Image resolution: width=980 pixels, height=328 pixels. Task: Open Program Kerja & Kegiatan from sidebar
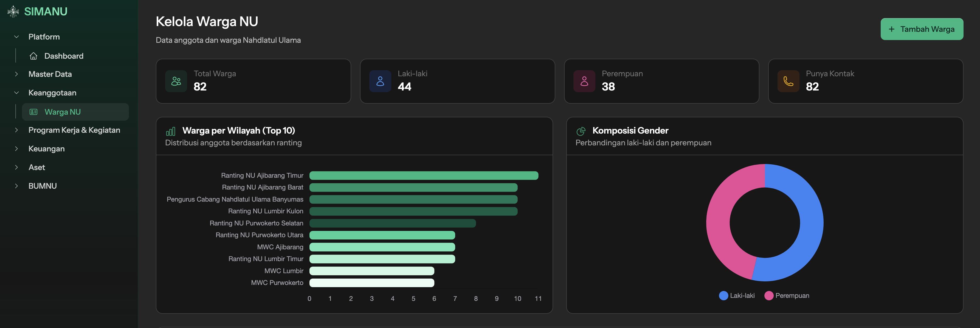pos(74,130)
